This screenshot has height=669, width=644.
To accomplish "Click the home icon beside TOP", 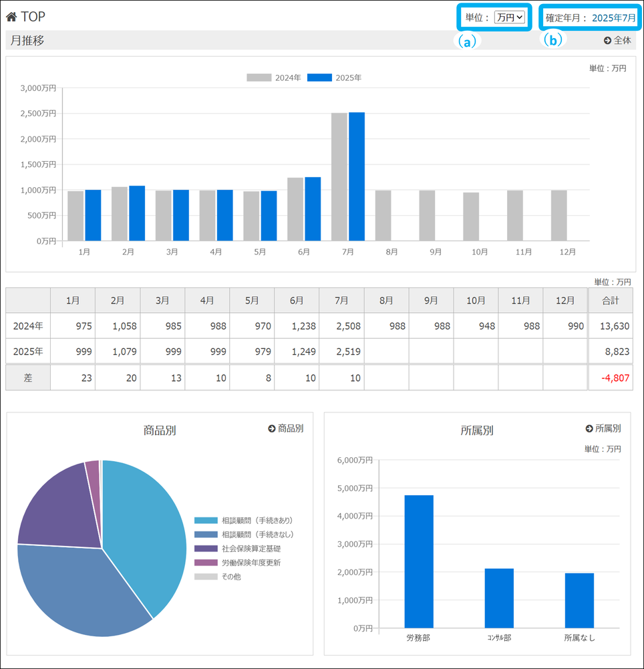I will pos(12,16).
